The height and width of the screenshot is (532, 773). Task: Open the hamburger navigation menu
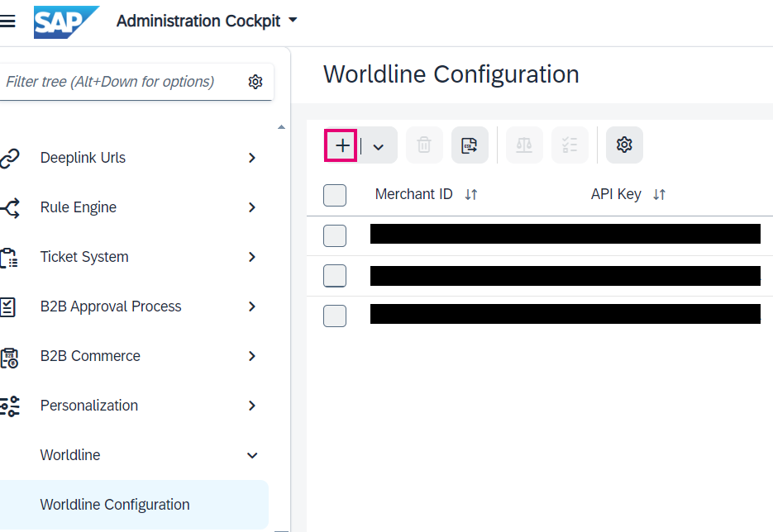(x=7, y=21)
